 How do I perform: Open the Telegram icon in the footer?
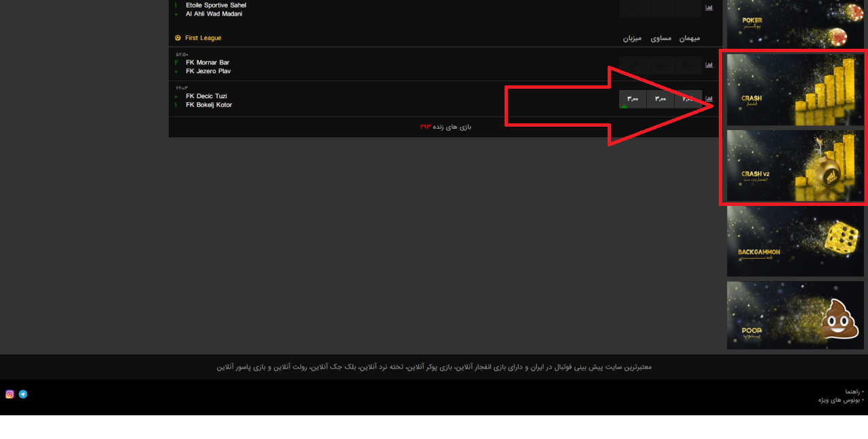(23, 394)
